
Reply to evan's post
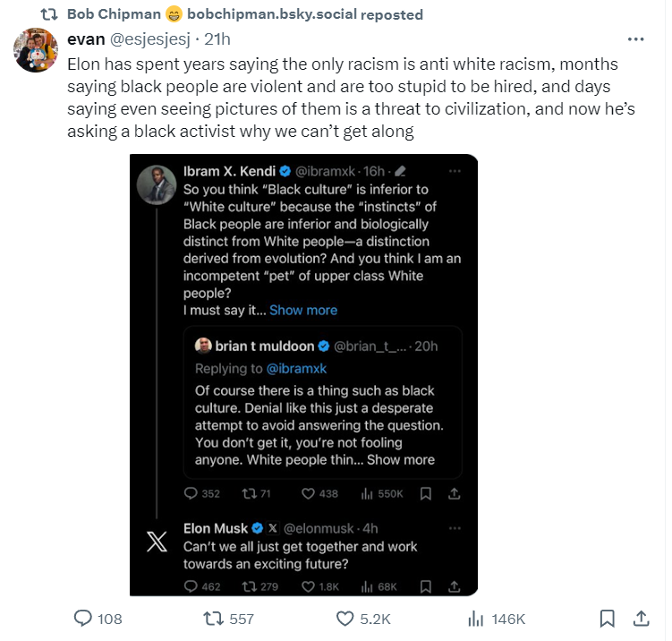click(x=84, y=619)
